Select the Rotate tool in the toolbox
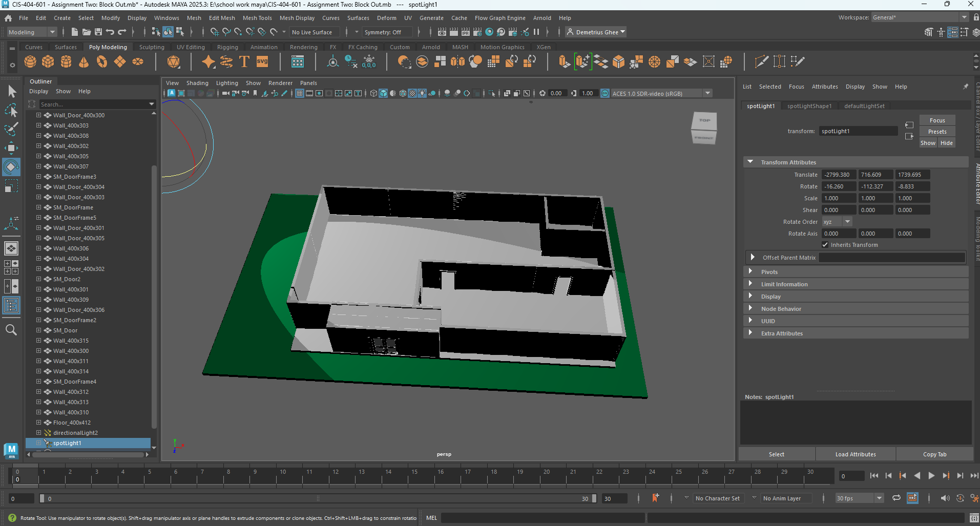 (x=11, y=166)
